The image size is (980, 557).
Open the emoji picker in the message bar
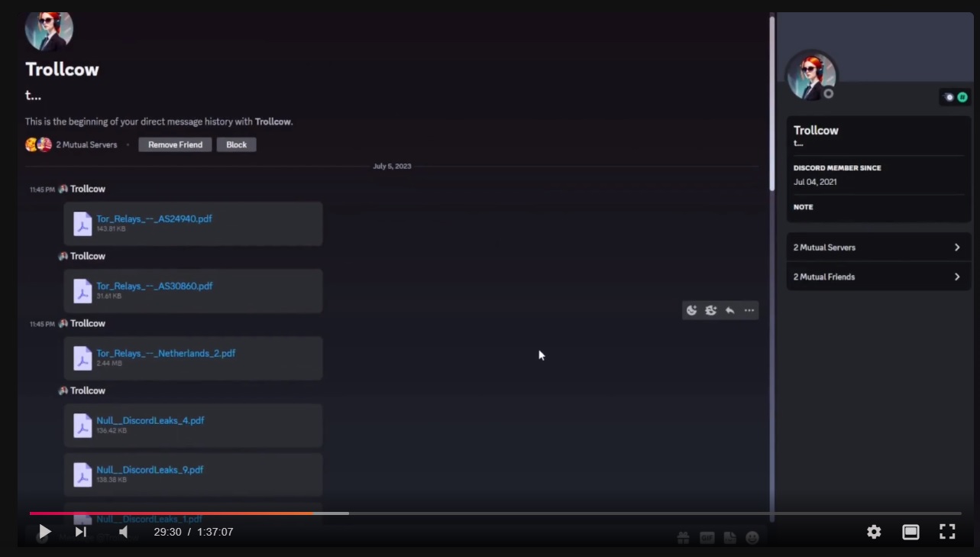(752, 538)
